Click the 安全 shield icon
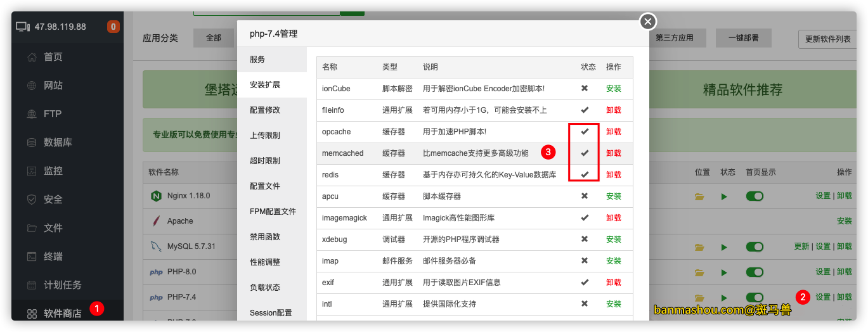Image resolution: width=868 pixels, height=332 pixels. pyautogui.click(x=32, y=200)
